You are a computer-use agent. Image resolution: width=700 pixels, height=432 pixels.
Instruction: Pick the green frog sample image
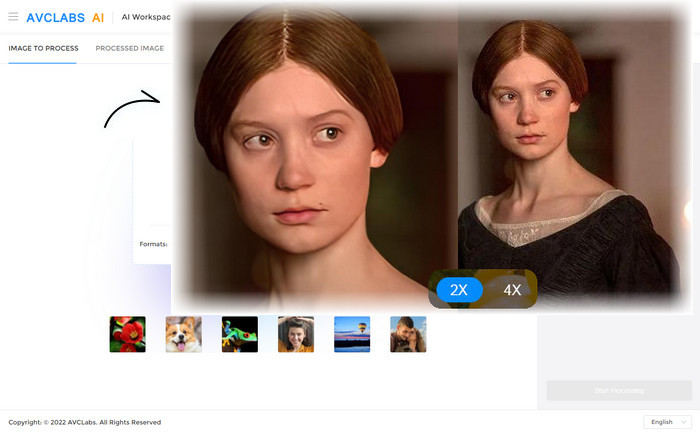[240, 334]
